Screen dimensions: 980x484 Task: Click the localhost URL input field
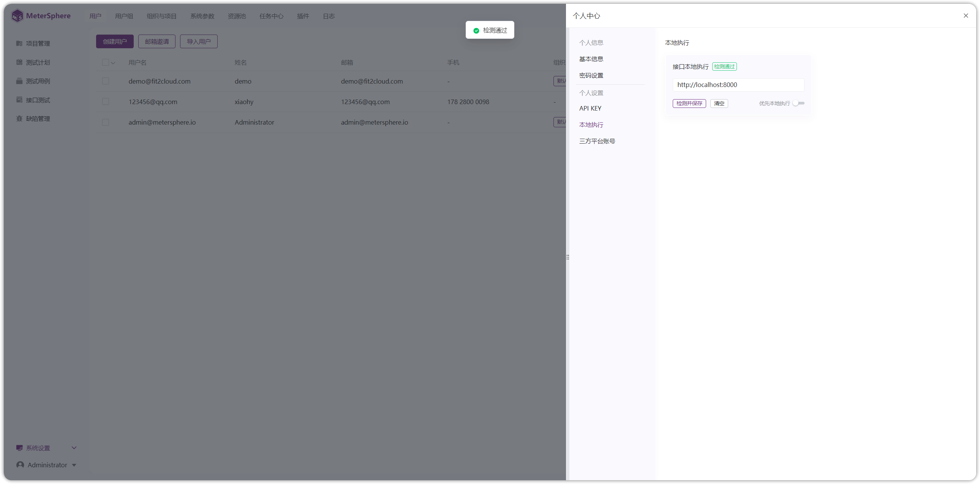pos(738,85)
